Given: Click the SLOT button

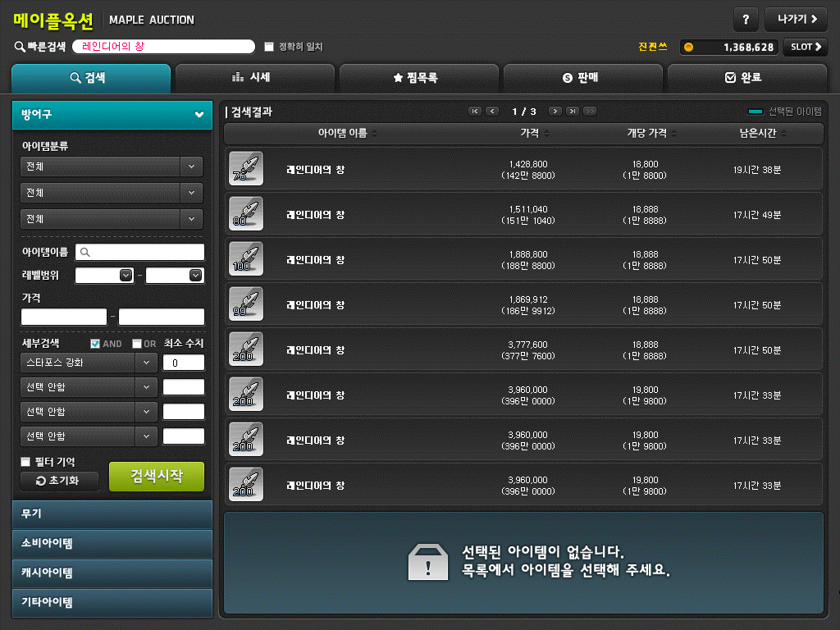Looking at the screenshot, I should 806,47.
